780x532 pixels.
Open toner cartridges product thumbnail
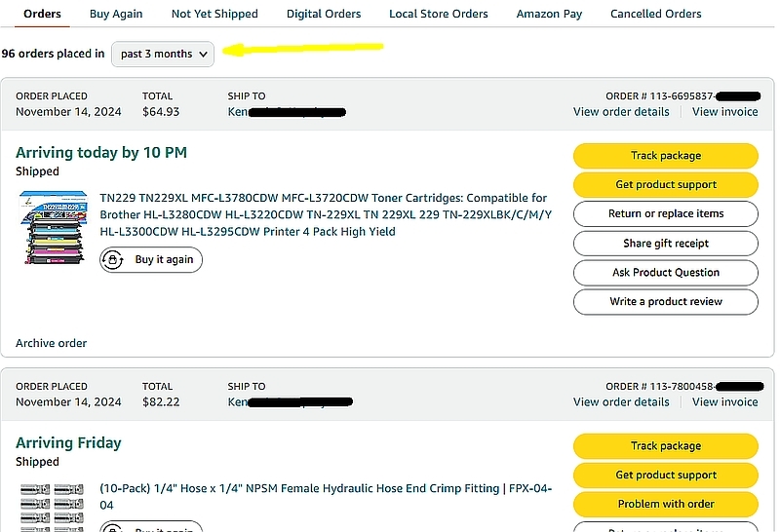(54, 227)
